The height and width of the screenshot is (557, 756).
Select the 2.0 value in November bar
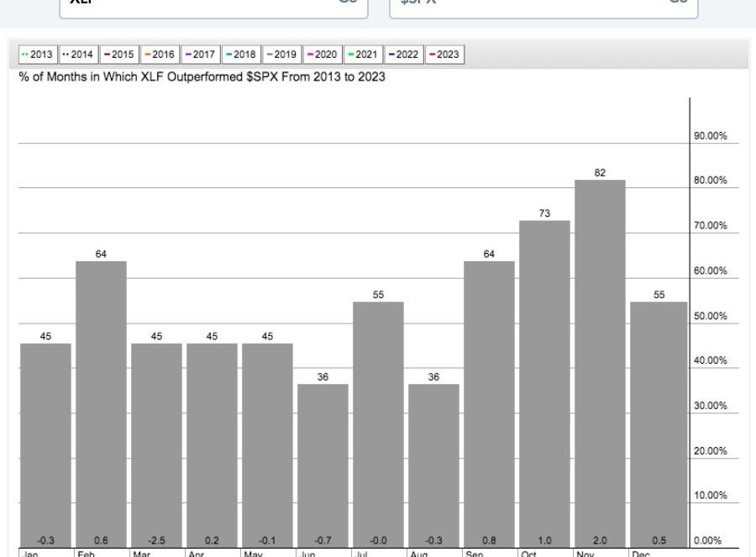601,540
